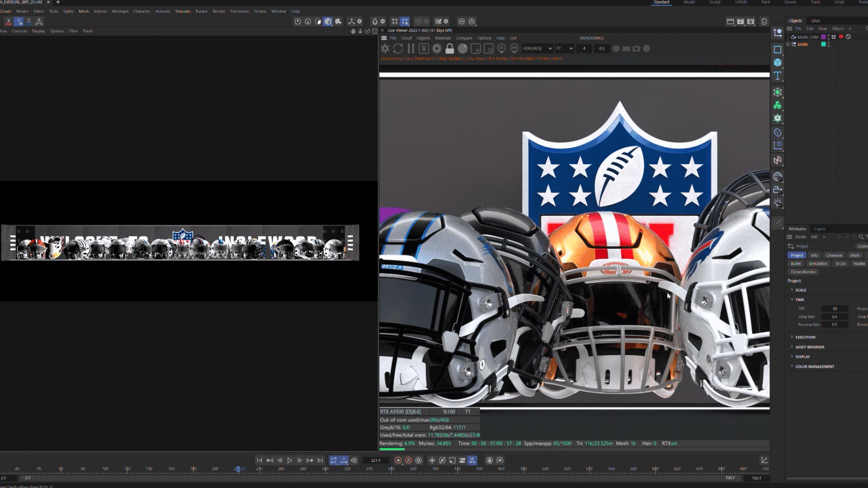Click the Octane light icon with sun
Viewport: 868px width, 488px height.
tap(777, 203)
